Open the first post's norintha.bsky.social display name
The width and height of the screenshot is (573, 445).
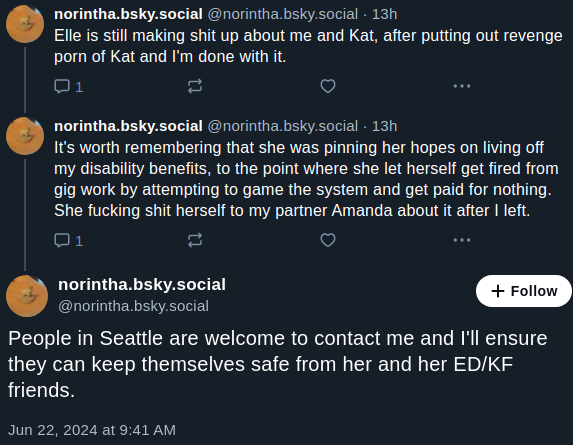coord(128,14)
